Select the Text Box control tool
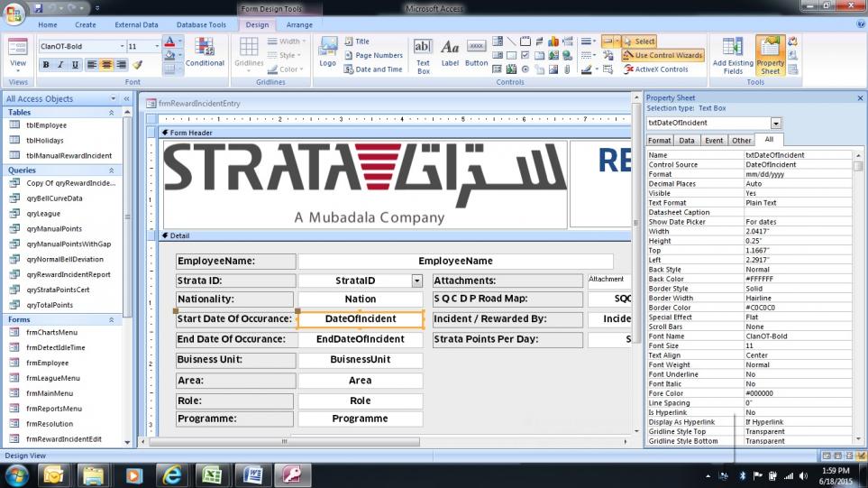 pyautogui.click(x=423, y=52)
